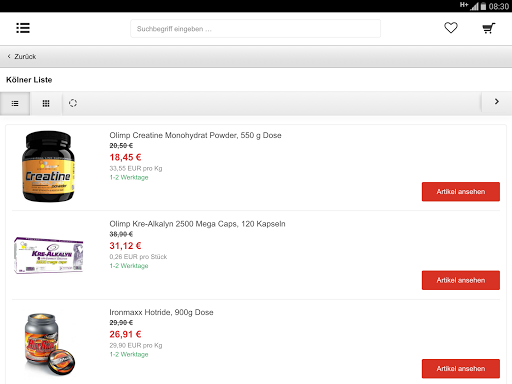View article for Olimp Kre-Alkalyn Caps
Screen dimensions: 512x384
pyautogui.click(x=461, y=280)
